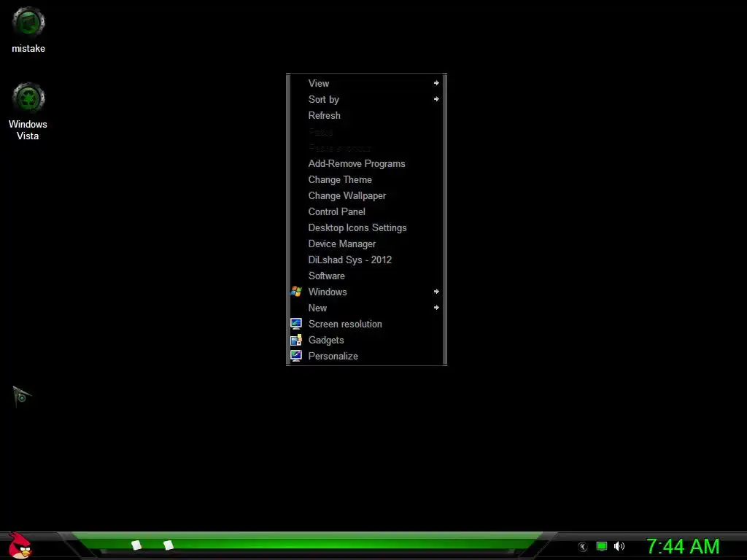Select Change Wallpaper menu entry
This screenshot has width=747, height=560.
366,195
